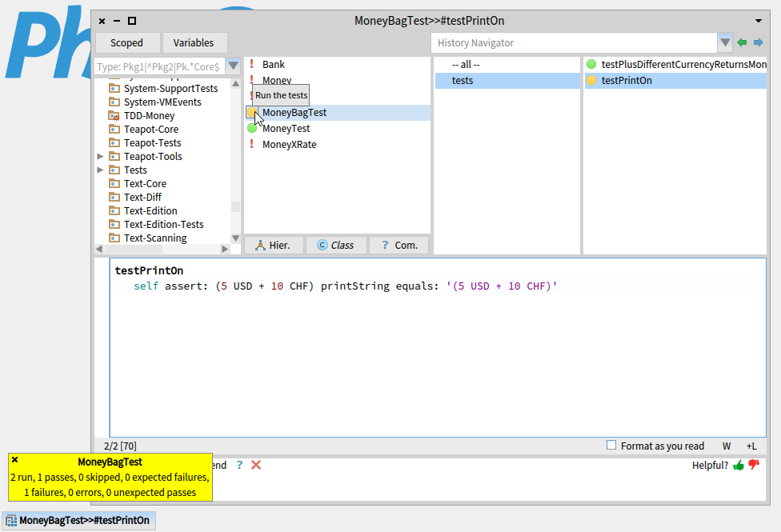Image resolution: width=781 pixels, height=532 pixels.
Task: Select the System-VMEvents package
Action: 162,102
